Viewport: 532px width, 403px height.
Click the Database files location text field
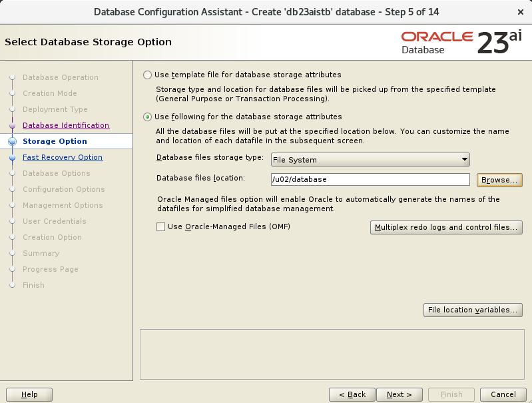pos(370,180)
